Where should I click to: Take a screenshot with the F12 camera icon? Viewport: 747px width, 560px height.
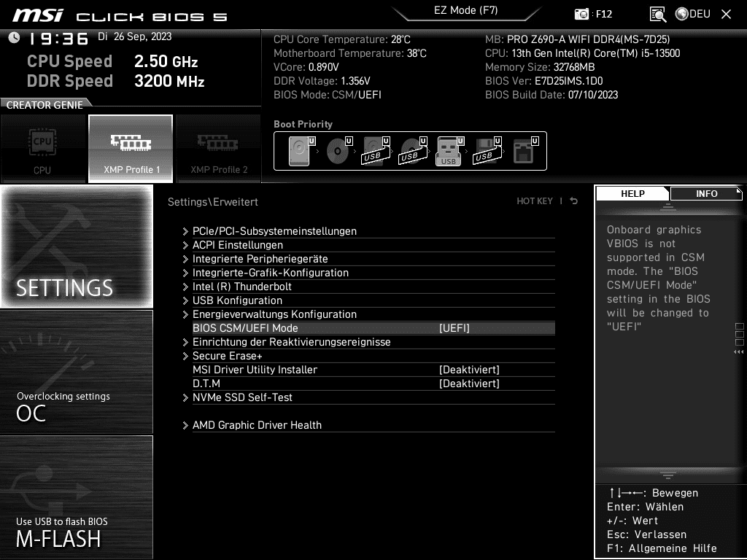pos(581,14)
